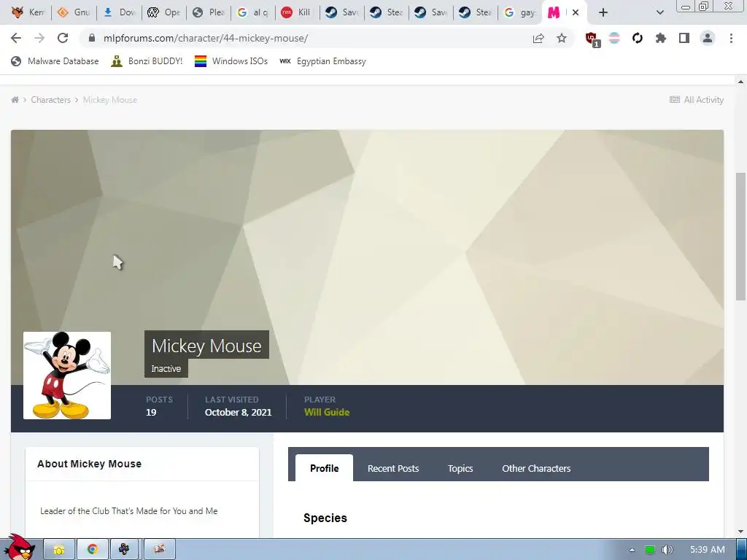Screen dimensions: 747x560
Task: Switch to the Plea tab
Action: coord(209,12)
